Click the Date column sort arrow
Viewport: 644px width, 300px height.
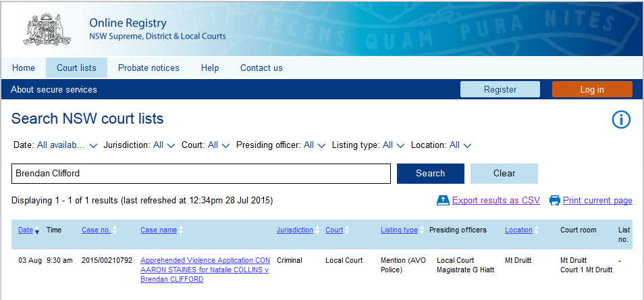(x=37, y=231)
